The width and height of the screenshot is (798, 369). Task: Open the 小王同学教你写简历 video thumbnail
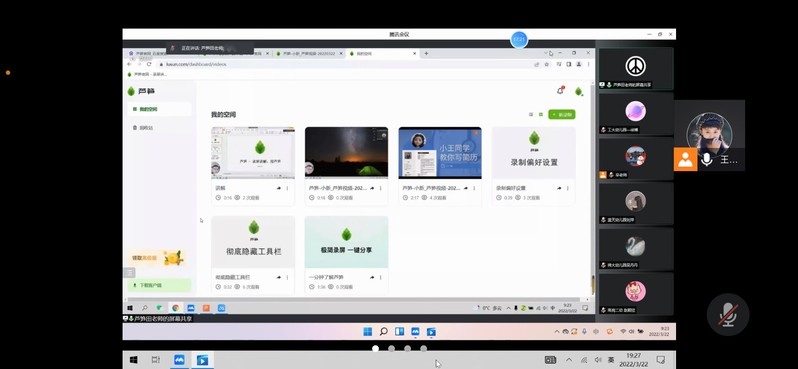(x=440, y=153)
